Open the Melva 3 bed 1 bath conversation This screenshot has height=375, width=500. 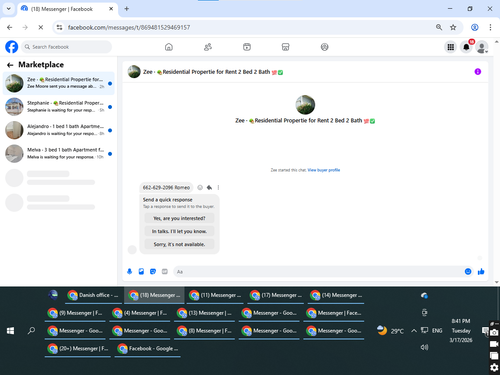coord(59,153)
